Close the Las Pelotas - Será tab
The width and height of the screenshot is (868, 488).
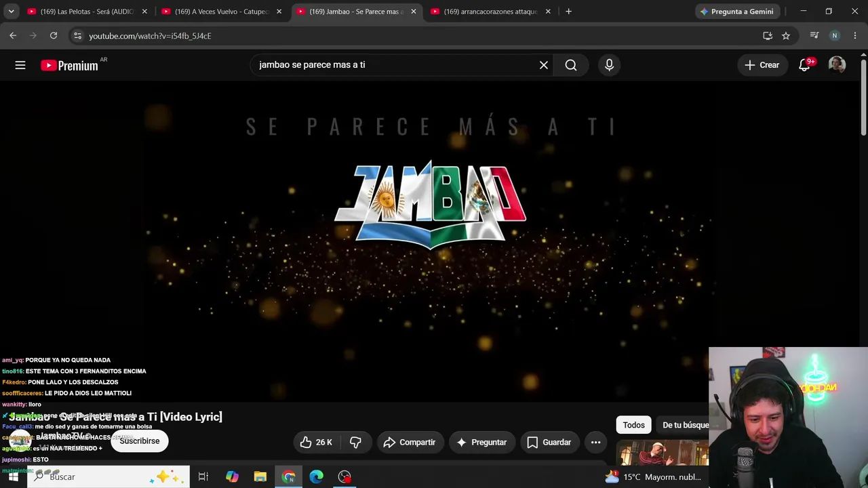(x=144, y=12)
